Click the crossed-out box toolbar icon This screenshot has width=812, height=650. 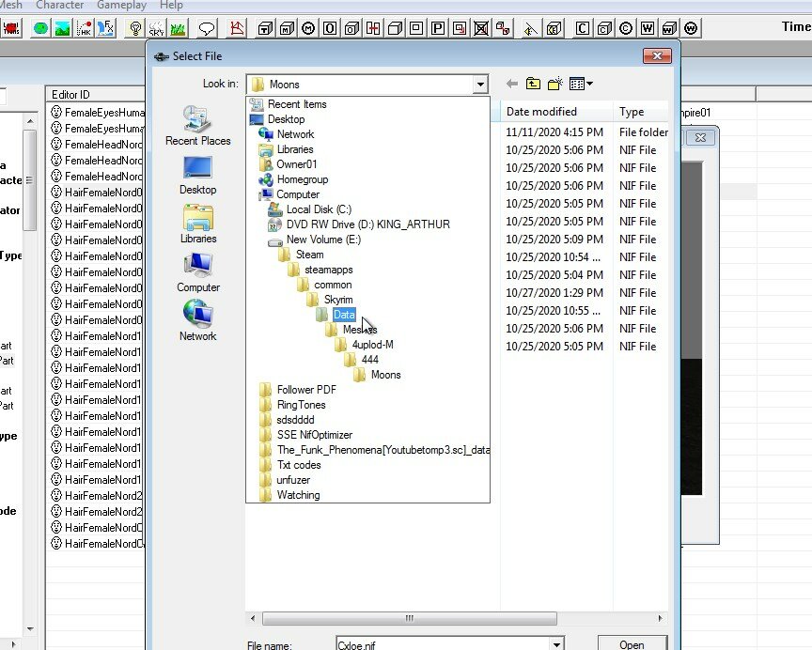[481, 28]
